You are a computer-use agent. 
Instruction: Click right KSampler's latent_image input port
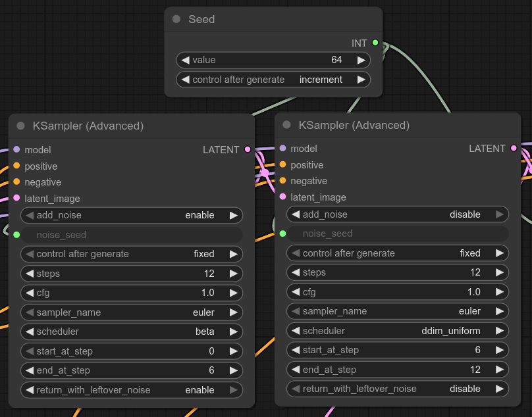[282, 197]
